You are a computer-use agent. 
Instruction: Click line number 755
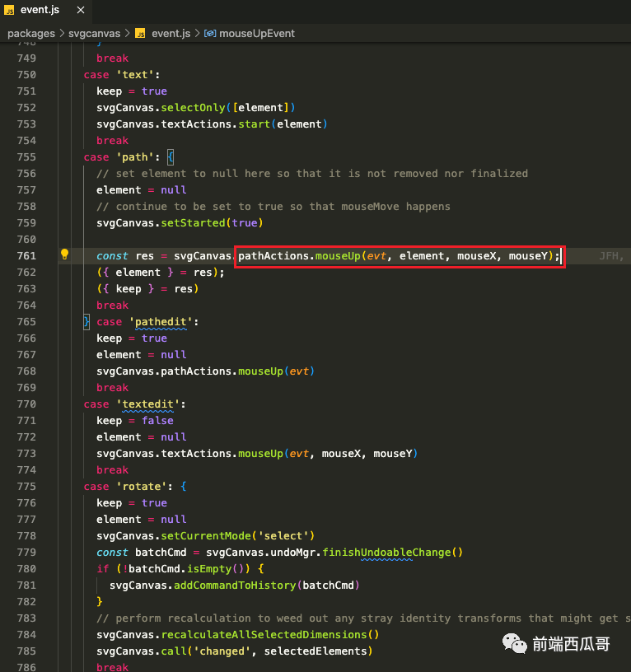pos(26,157)
